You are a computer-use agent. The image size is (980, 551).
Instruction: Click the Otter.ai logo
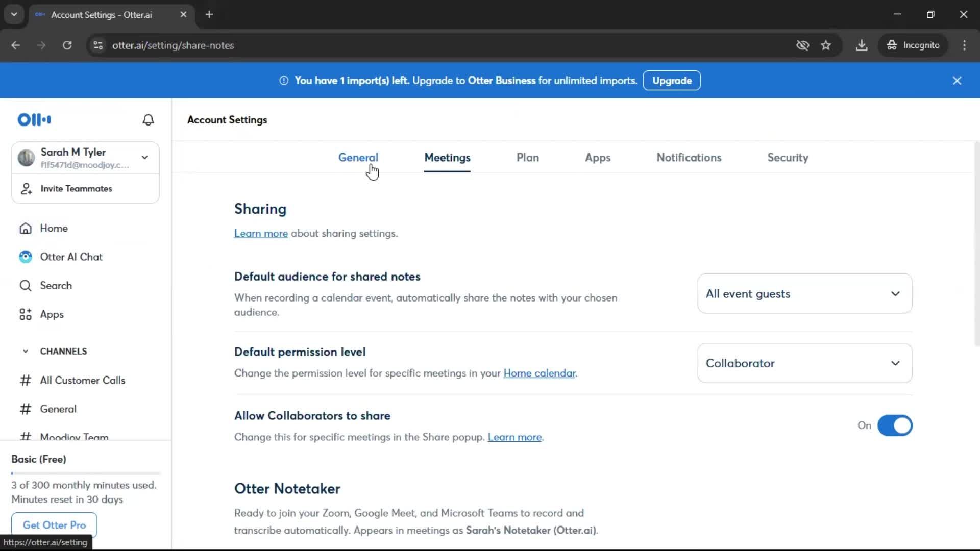tap(34, 120)
